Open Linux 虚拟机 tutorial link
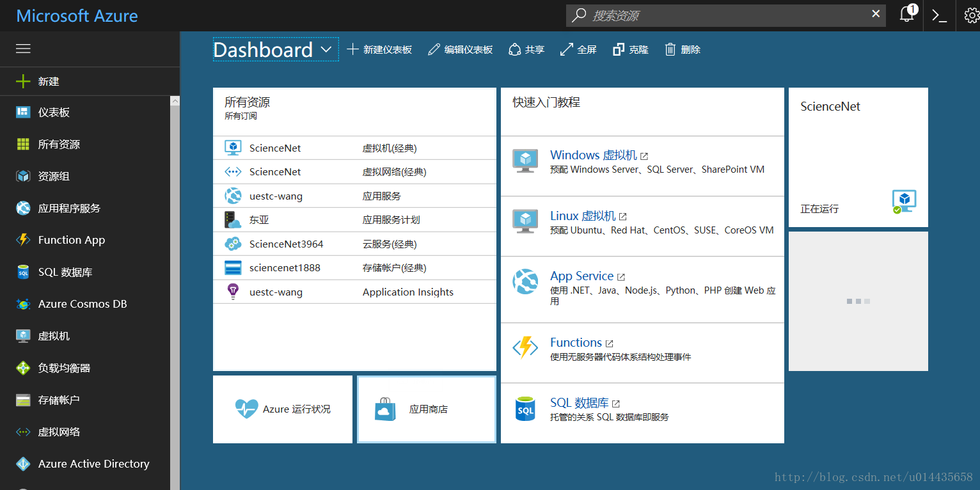Image resolution: width=980 pixels, height=490 pixels. (588, 216)
